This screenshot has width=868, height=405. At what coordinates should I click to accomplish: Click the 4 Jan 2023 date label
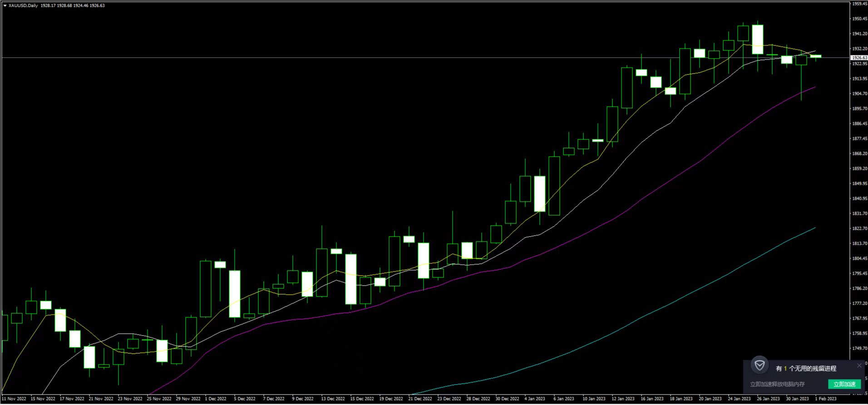(535, 399)
